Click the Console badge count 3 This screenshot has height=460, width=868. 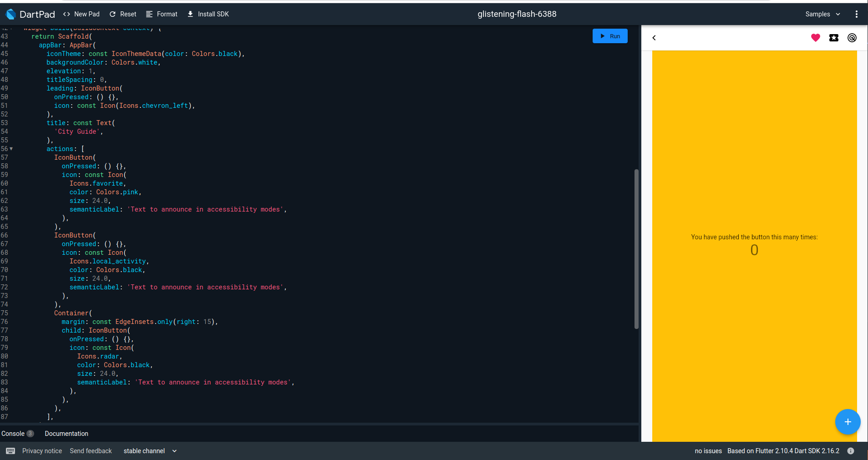(30, 434)
